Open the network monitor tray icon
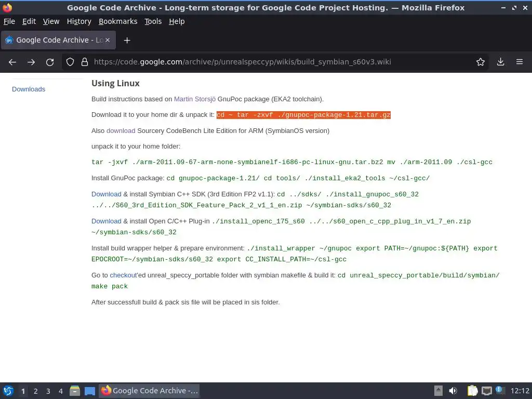This screenshot has width=532, height=399. click(486, 391)
